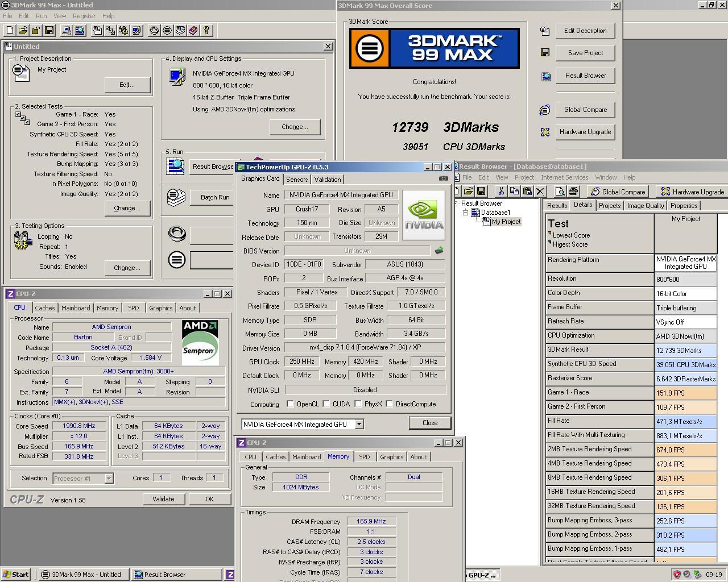Click the Cut scissors icon in Result Browser toolbar

click(501, 192)
